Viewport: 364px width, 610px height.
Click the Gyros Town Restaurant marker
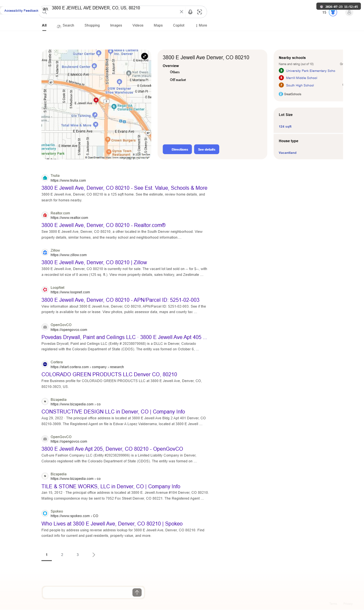[x=109, y=152]
